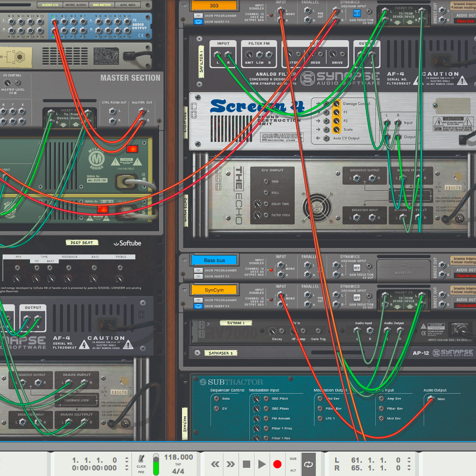Click the left locator L stepper arrows
This screenshot has width=476, height=476.
pos(409,460)
